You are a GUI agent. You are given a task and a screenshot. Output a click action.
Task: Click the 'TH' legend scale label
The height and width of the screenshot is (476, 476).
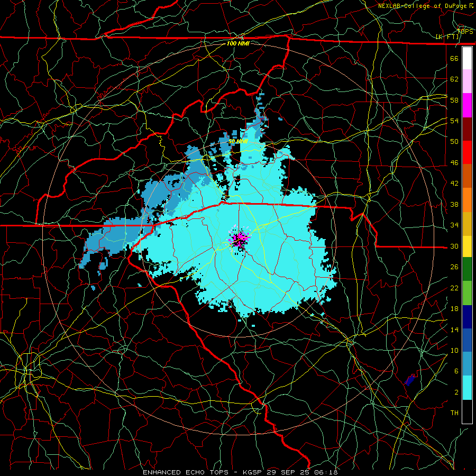(454, 413)
